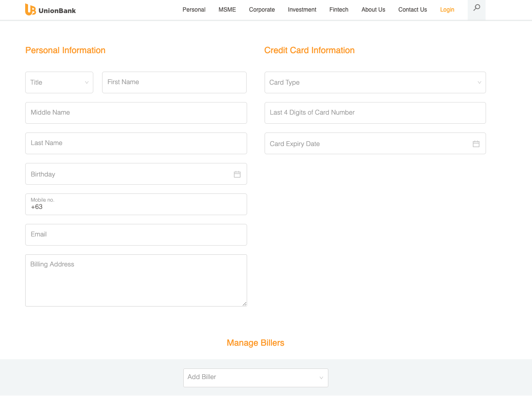Click the Contact Us link
This screenshot has width=532, height=396.
[413, 10]
